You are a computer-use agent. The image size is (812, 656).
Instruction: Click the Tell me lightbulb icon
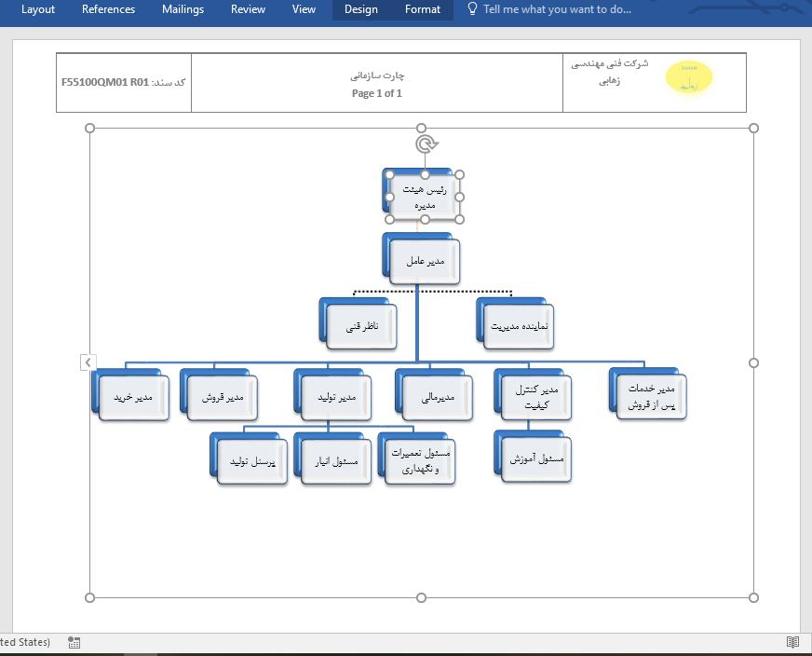point(472,9)
